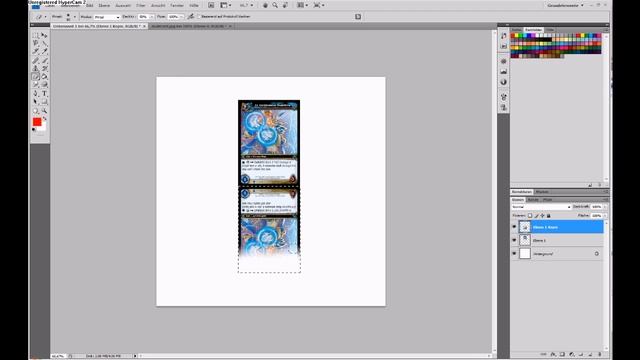Viewport: 640px width, 360px height.
Task: Select the History Brush tool
Action: [44, 69]
